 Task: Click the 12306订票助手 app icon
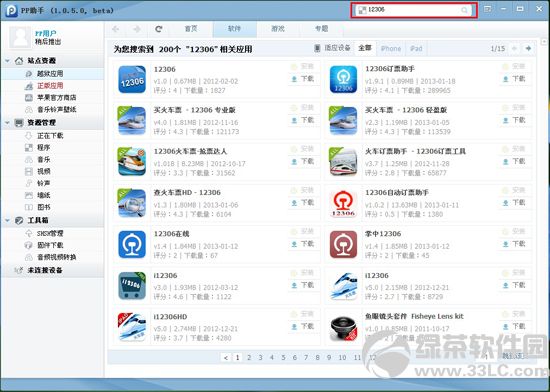point(343,80)
